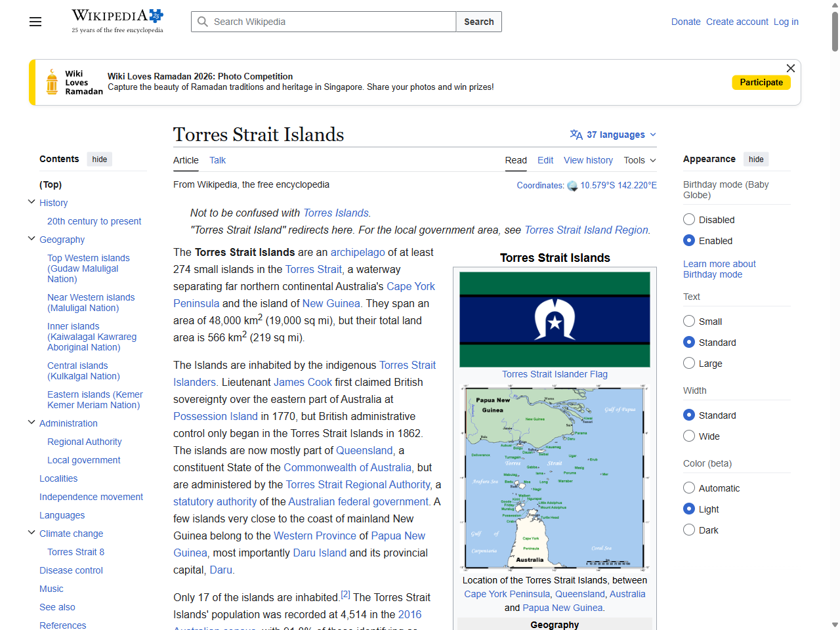Image resolution: width=840 pixels, height=630 pixels.
Task: Hide the Appearance panel
Action: (755, 159)
